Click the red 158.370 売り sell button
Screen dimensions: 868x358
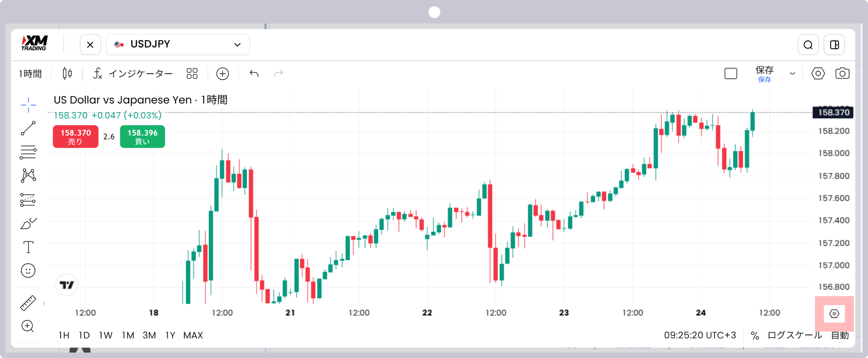click(75, 137)
